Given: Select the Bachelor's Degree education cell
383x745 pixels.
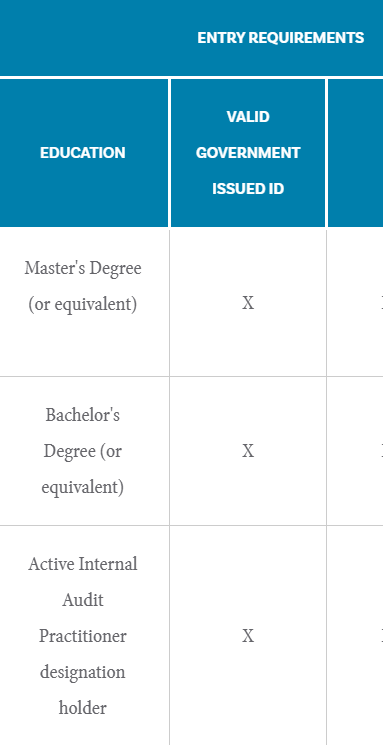Looking at the screenshot, I should 83,451.
